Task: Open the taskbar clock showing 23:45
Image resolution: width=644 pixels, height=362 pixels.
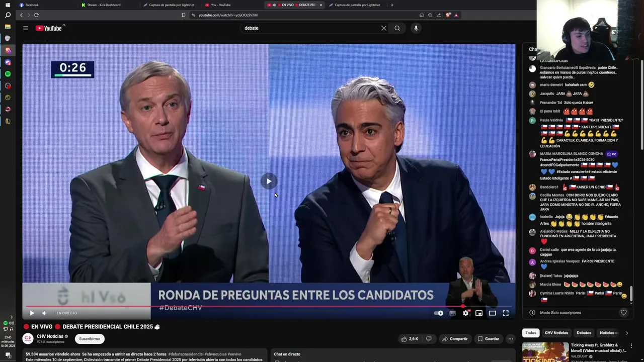Action: 8,341
